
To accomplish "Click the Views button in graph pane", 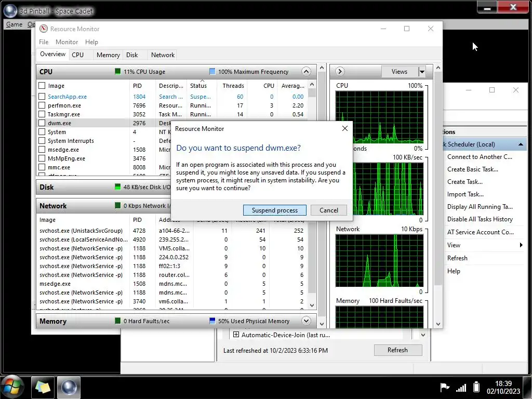I will click(400, 72).
